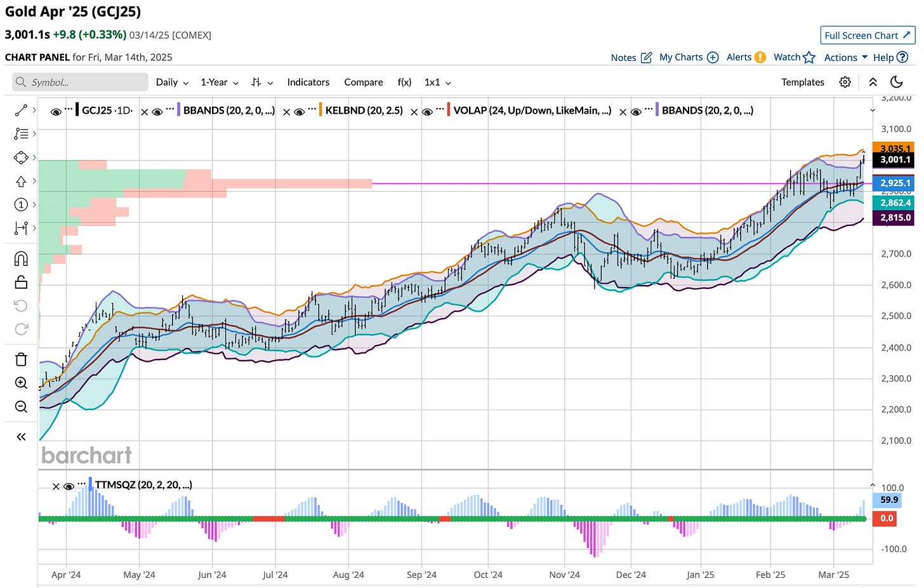The image size is (924, 588).
Task: Open the Daily frequency dropdown
Action: click(x=172, y=83)
